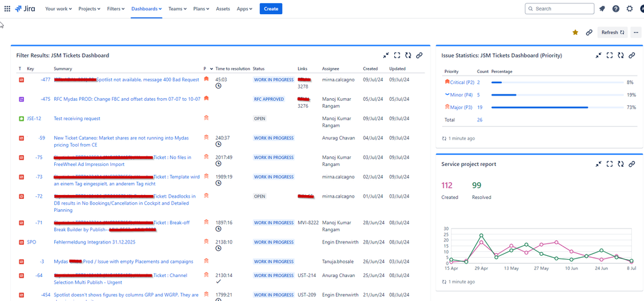Click priority icon of the -477 row
This screenshot has width=644, height=301.
206,79
